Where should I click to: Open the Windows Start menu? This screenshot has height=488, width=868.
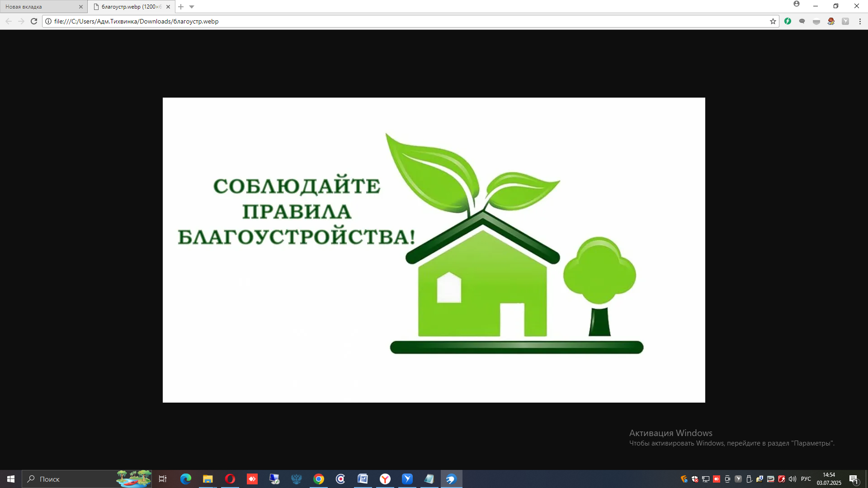[11, 479]
